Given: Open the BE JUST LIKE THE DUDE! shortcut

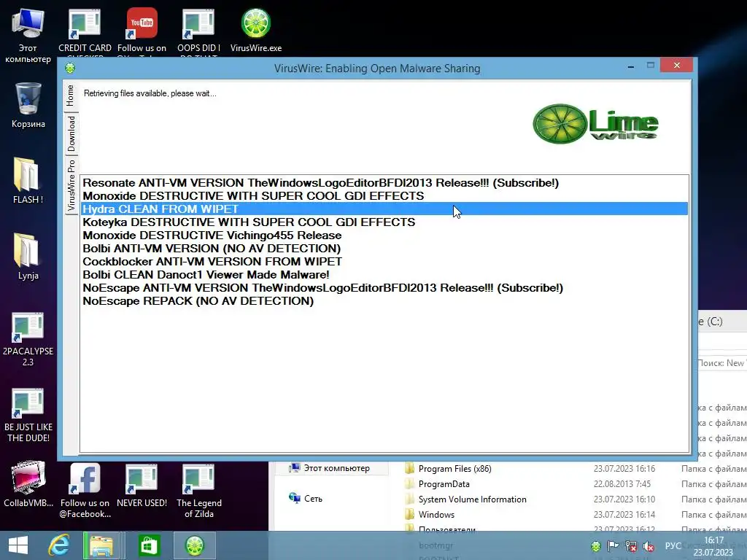Looking at the screenshot, I should pyautogui.click(x=28, y=415).
